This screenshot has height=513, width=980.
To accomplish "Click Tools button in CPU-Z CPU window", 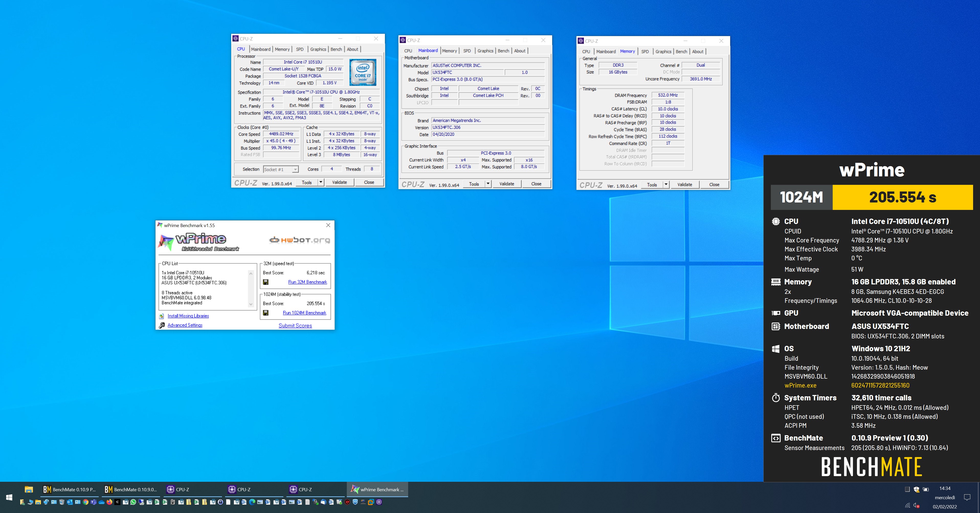I will [307, 182].
